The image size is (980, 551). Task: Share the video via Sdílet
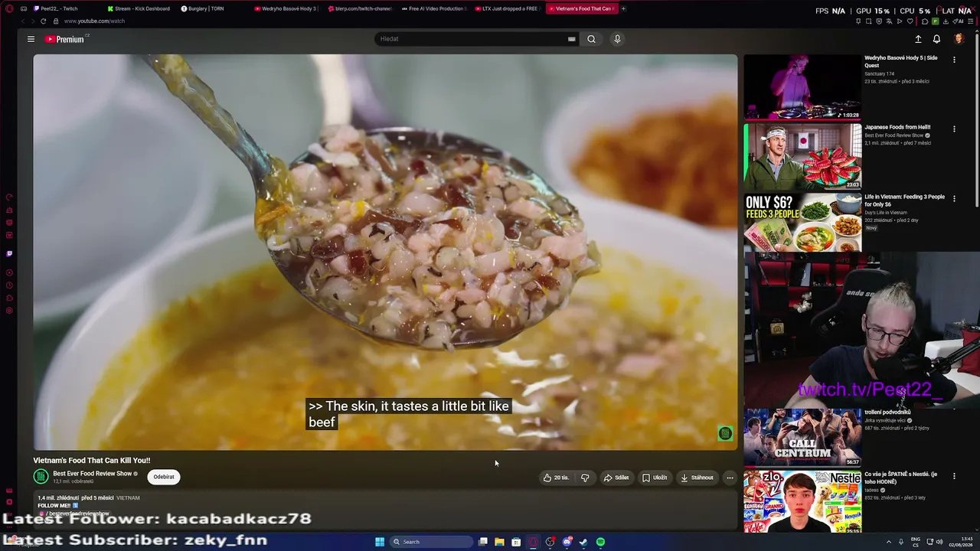616,478
